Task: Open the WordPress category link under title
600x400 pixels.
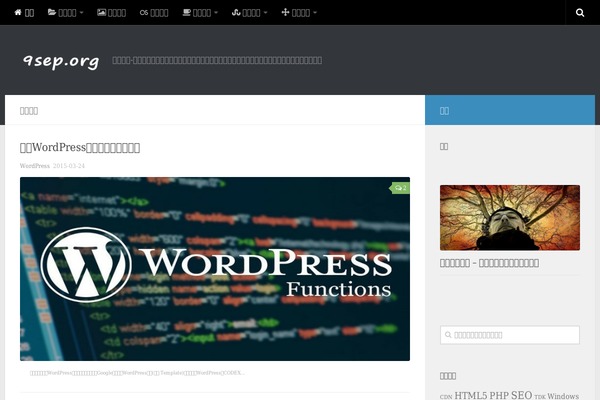Action: click(x=34, y=166)
